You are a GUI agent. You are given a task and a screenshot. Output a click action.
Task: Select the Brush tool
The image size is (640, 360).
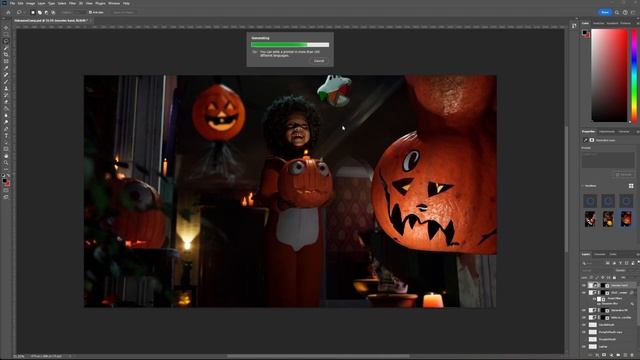6,81
